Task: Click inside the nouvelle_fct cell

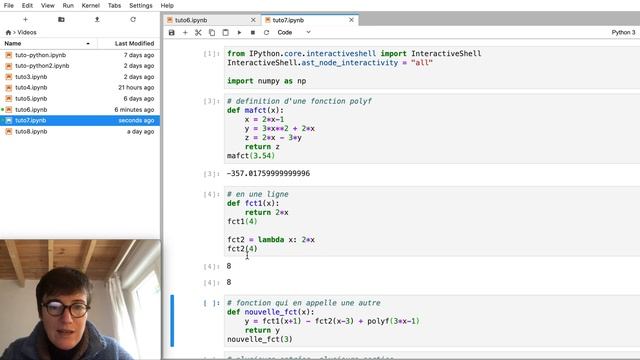Action: pyautogui.click(x=432, y=321)
